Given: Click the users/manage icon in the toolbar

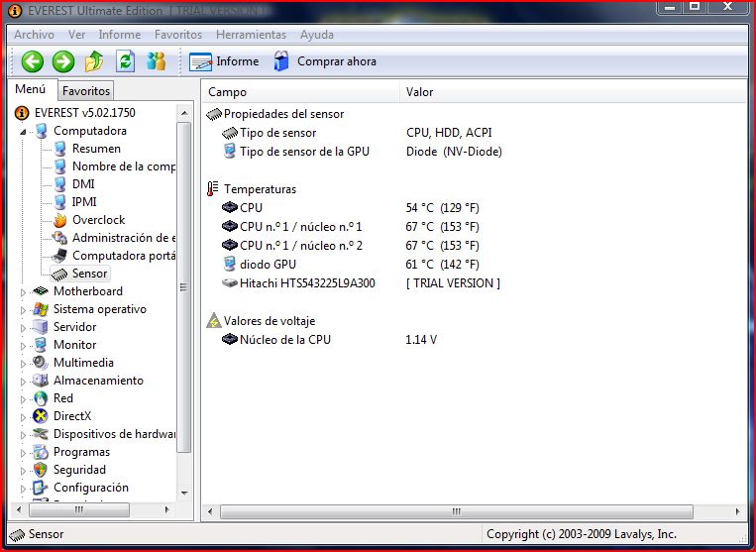Looking at the screenshot, I should click(156, 61).
